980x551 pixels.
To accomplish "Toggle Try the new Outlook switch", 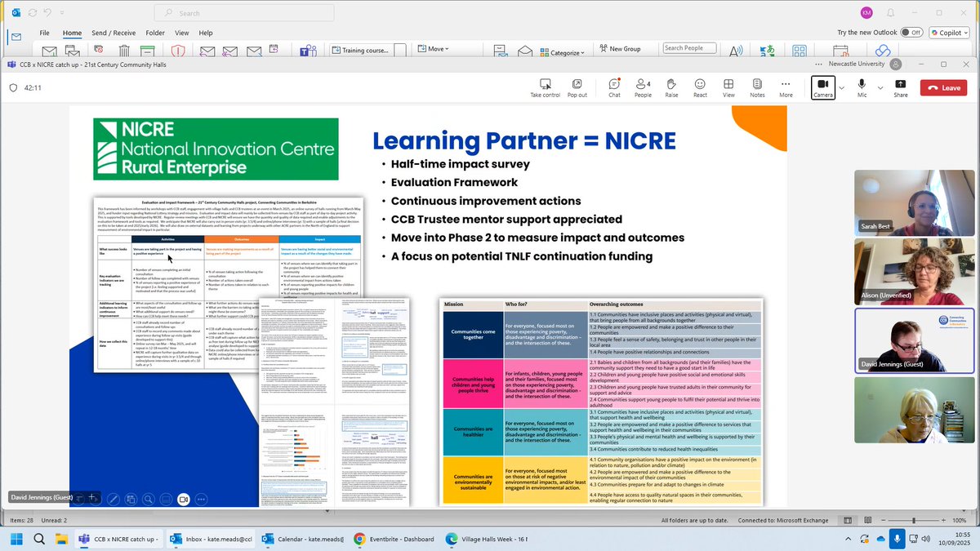I will 911,33.
